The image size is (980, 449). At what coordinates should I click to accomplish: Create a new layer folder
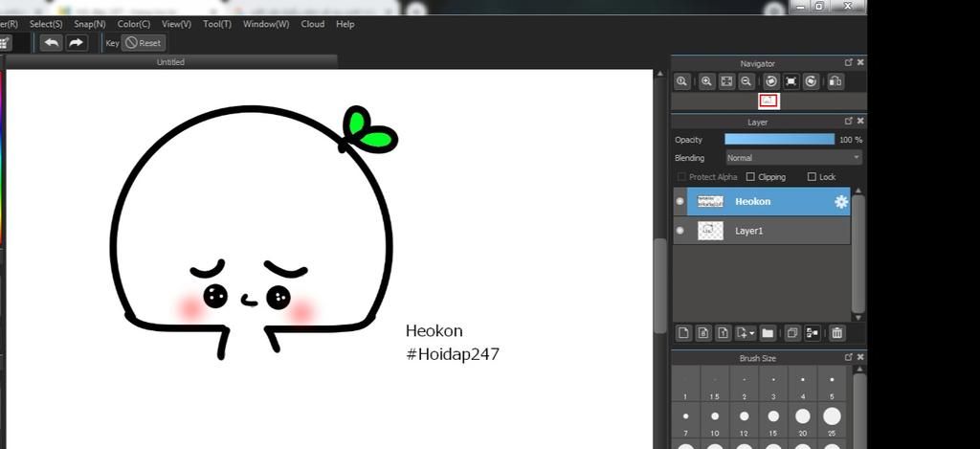(768, 333)
